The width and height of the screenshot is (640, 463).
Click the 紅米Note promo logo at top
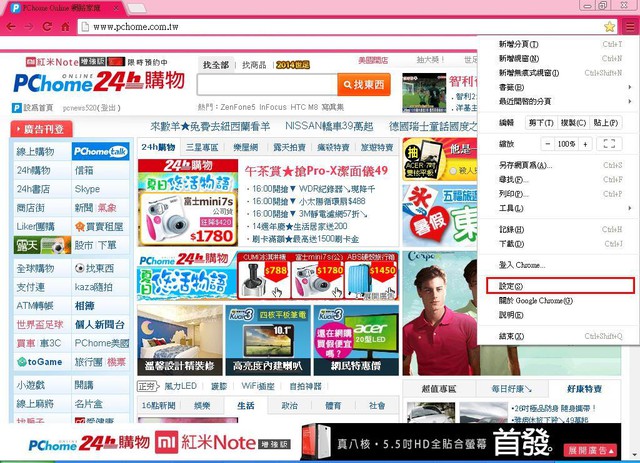click(x=75, y=62)
